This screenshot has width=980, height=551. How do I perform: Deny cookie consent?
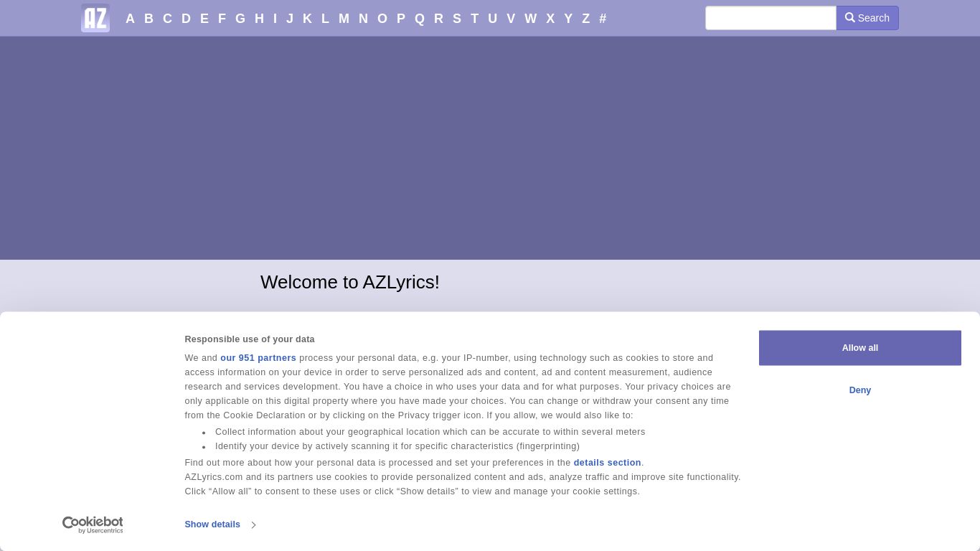[860, 390]
